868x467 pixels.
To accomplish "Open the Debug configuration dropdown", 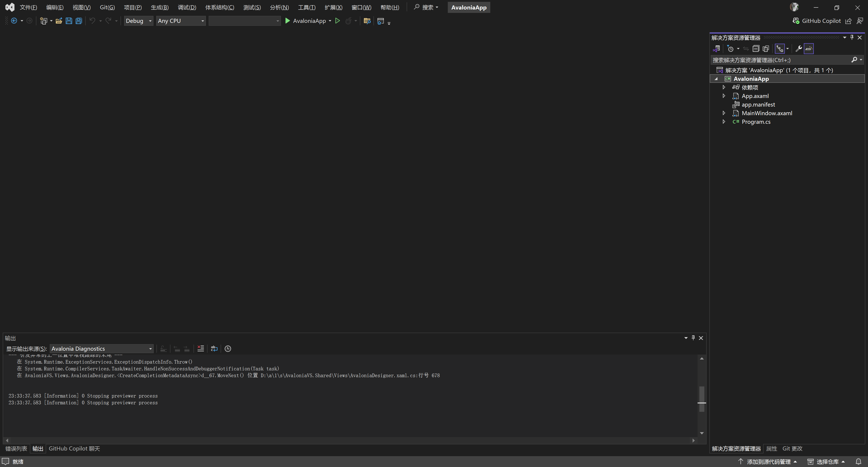I will coord(139,21).
